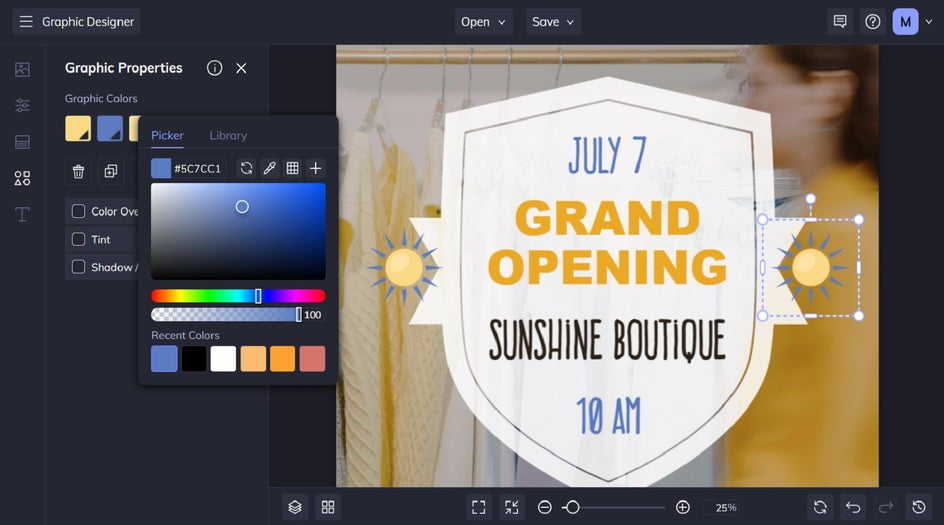Click the hue rainbow slider
This screenshot has width=944, height=525.
pos(238,296)
